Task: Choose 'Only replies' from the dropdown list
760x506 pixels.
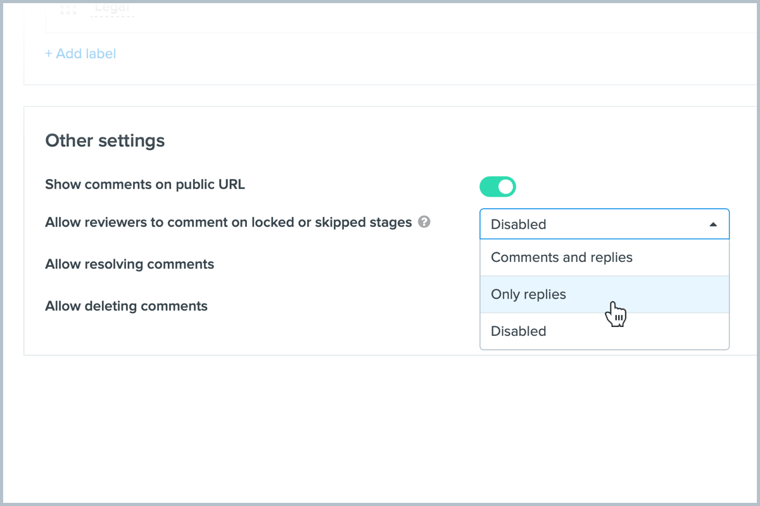Action: pos(529,295)
